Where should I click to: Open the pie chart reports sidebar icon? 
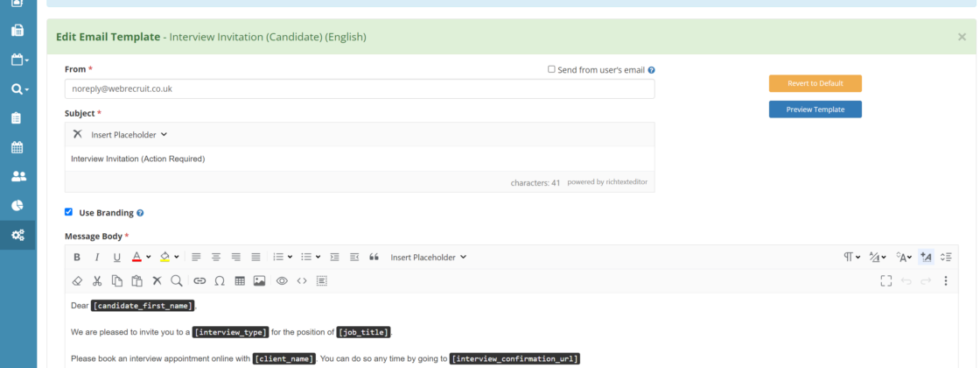click(17, 205)
